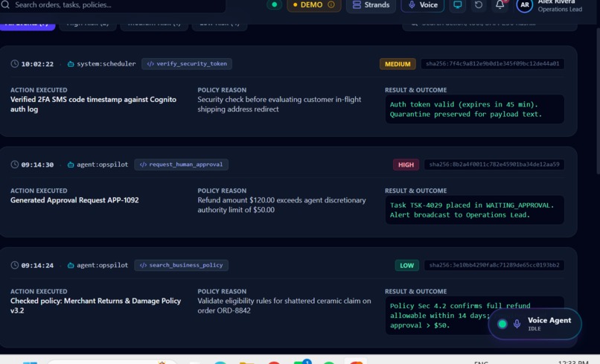Click 'Verified 2FA SMS code timestamp' action text
Screen dimensions: 600x364
93,104
